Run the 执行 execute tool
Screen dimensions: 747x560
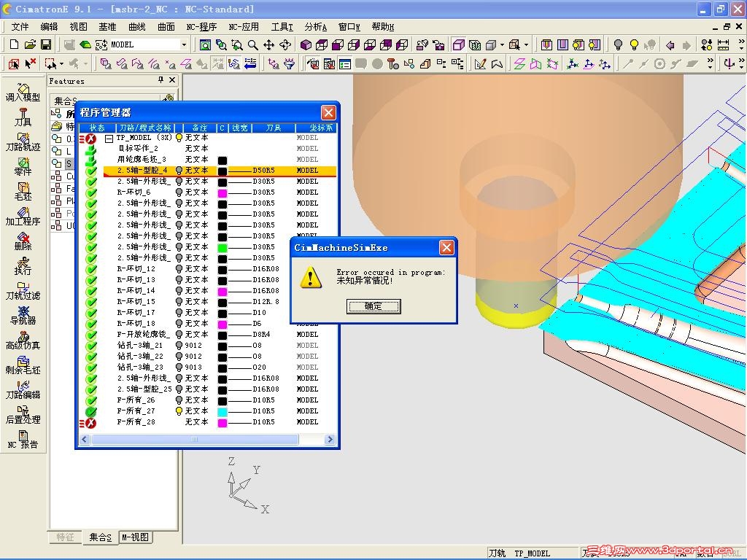23,265
